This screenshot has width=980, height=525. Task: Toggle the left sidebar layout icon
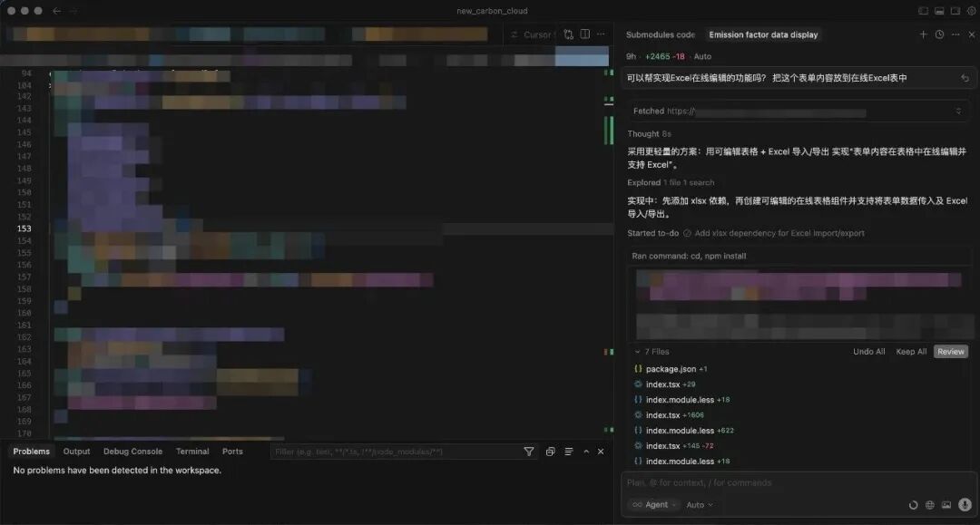point(924,11)
